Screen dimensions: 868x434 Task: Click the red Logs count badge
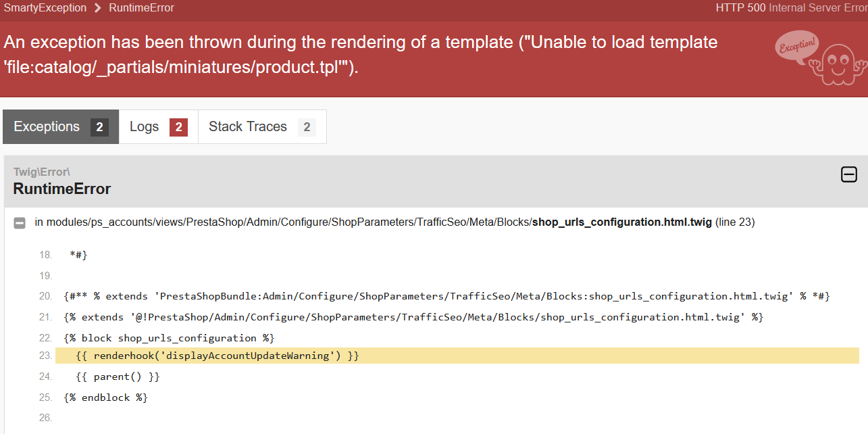[x=178, y=127]
